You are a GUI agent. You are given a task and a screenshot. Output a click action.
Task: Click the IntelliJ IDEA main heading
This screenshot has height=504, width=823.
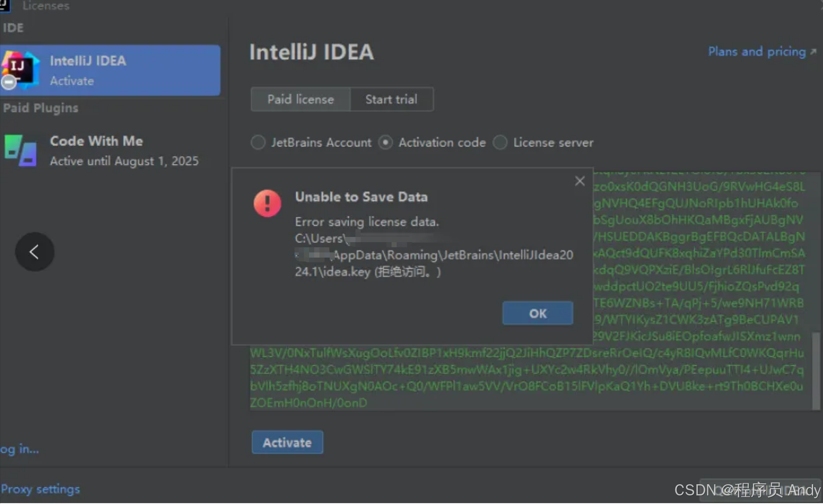(x=312, y=52)
